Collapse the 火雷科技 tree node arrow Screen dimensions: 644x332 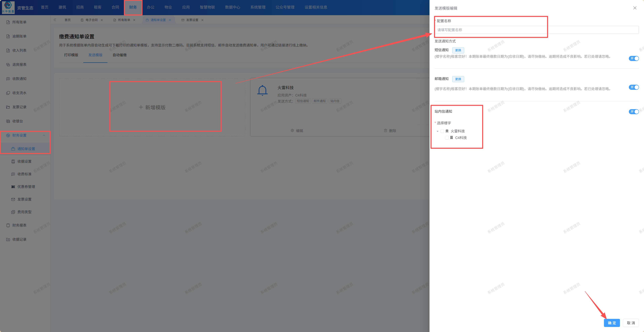[438, 131]
